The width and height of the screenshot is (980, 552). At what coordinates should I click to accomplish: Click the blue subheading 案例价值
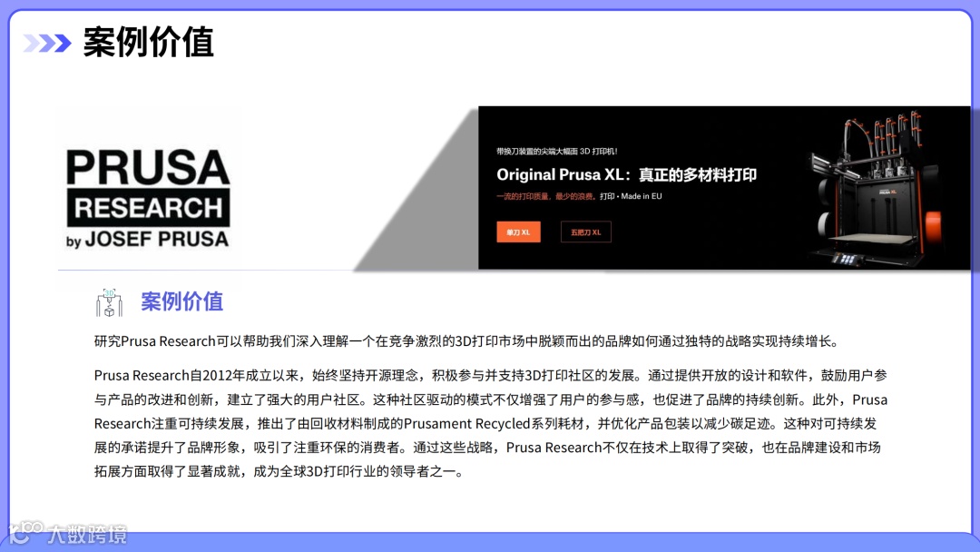click(x=181, y=301)
